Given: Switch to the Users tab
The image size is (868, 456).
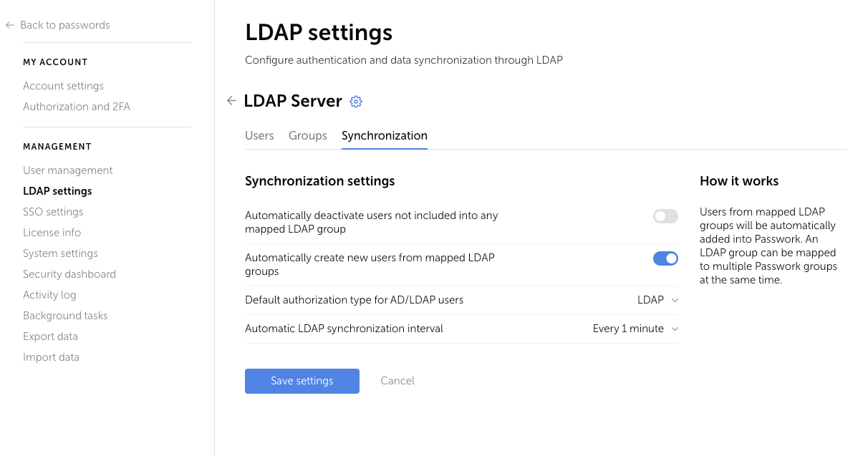Looking at the screenshot, I should coord(259,135).
